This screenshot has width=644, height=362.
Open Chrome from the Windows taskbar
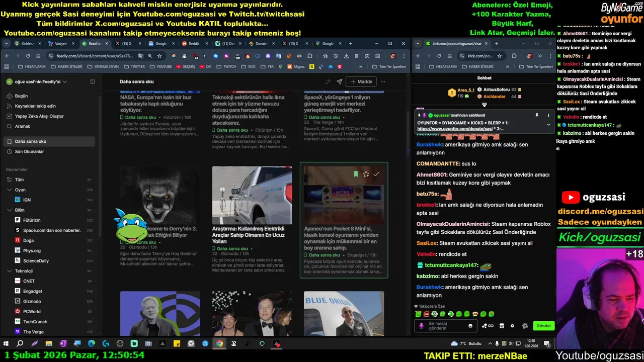tap(220, 344)
